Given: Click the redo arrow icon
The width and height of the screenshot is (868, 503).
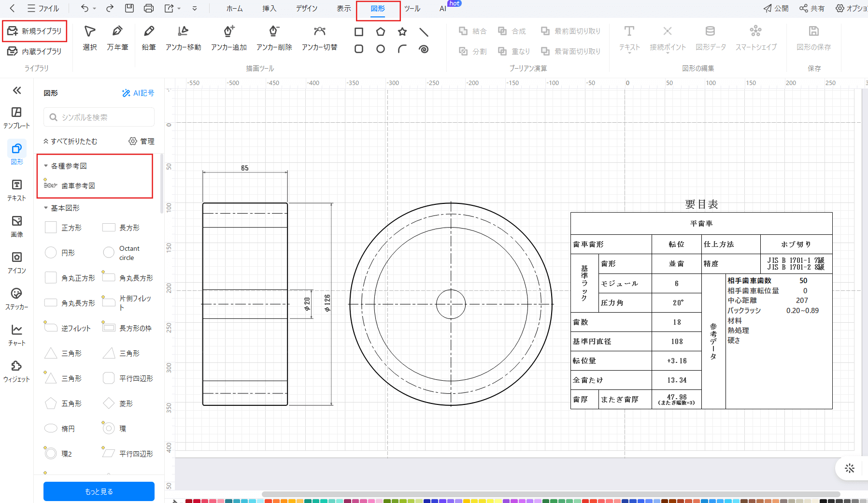Looking at the screenshot, I should (110, 8).
